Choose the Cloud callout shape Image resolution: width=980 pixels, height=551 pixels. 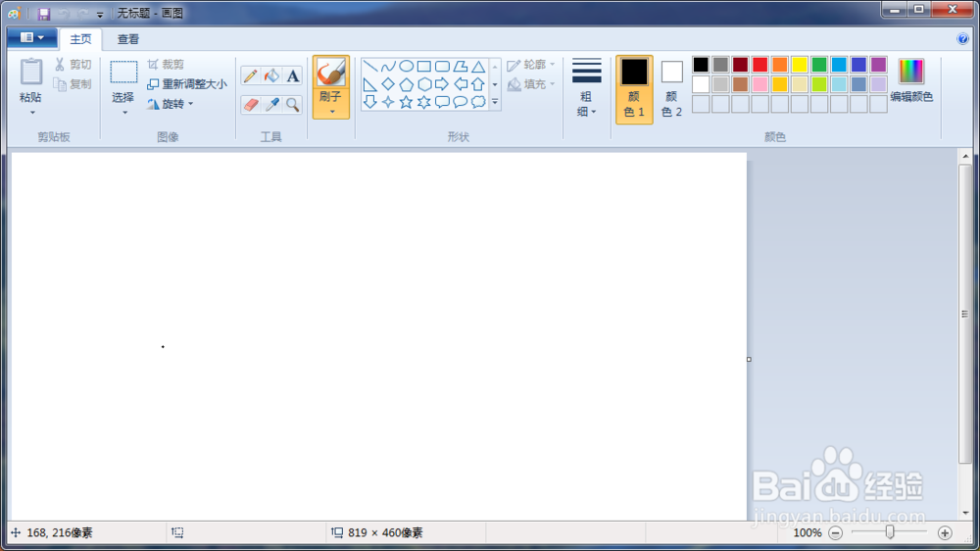pyautogui.click(x=478, y=102)
